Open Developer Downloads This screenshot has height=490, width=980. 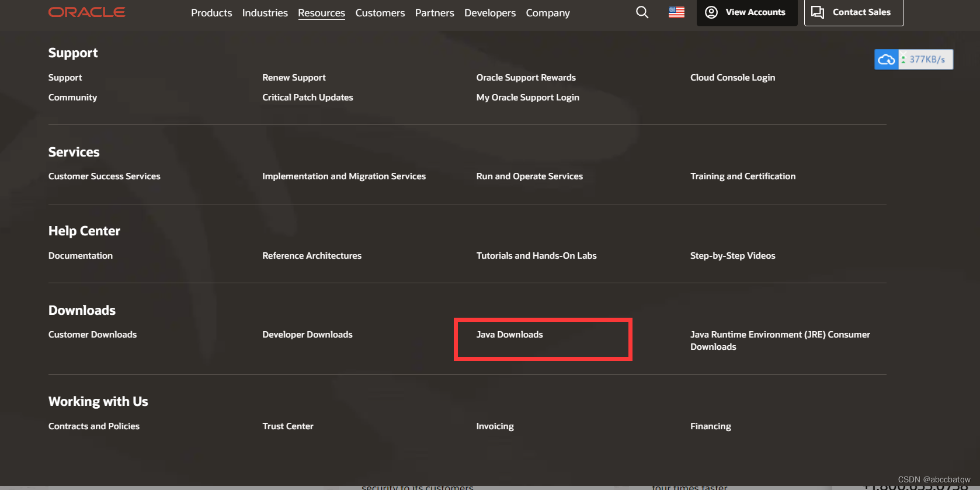[308, 335]
